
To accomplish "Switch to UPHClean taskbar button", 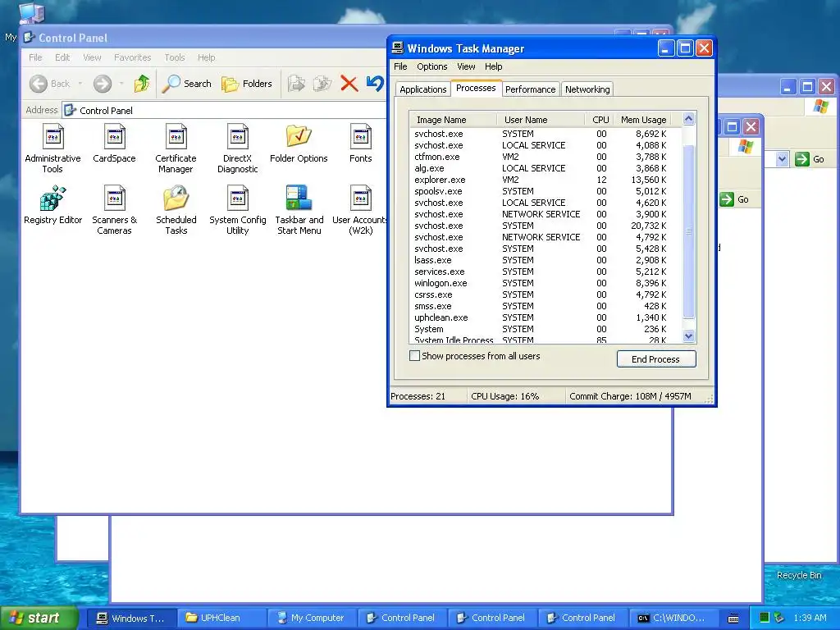I will click(221, 618).
